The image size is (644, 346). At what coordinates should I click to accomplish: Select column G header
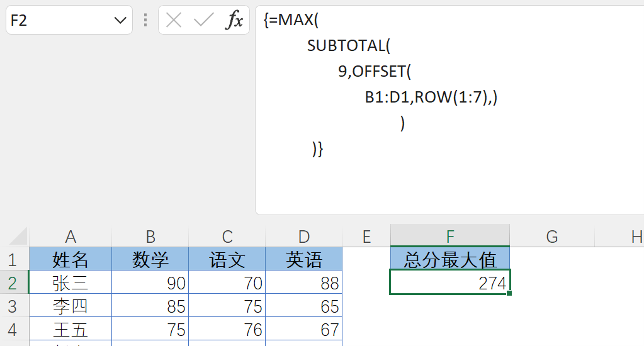[552, 237]
